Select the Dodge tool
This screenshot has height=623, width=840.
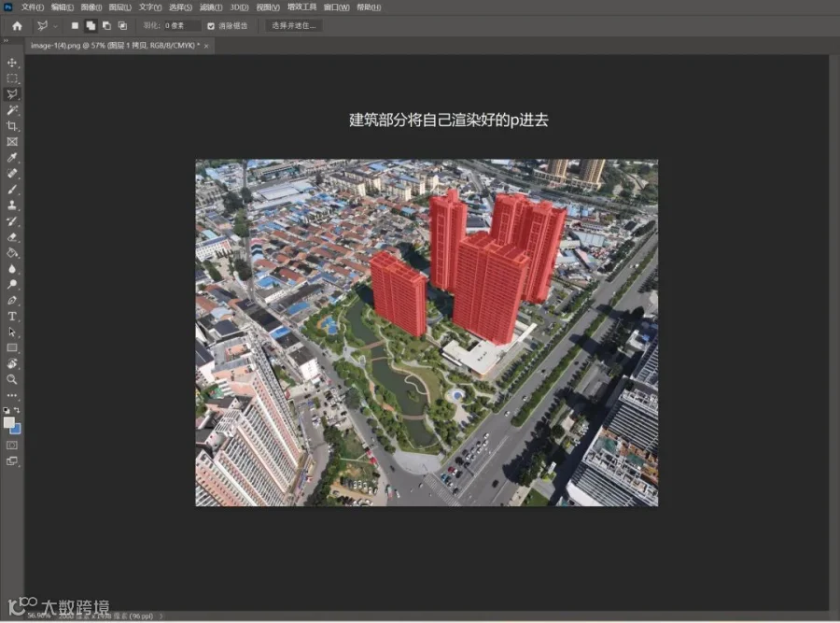click(x=12, y=284)
